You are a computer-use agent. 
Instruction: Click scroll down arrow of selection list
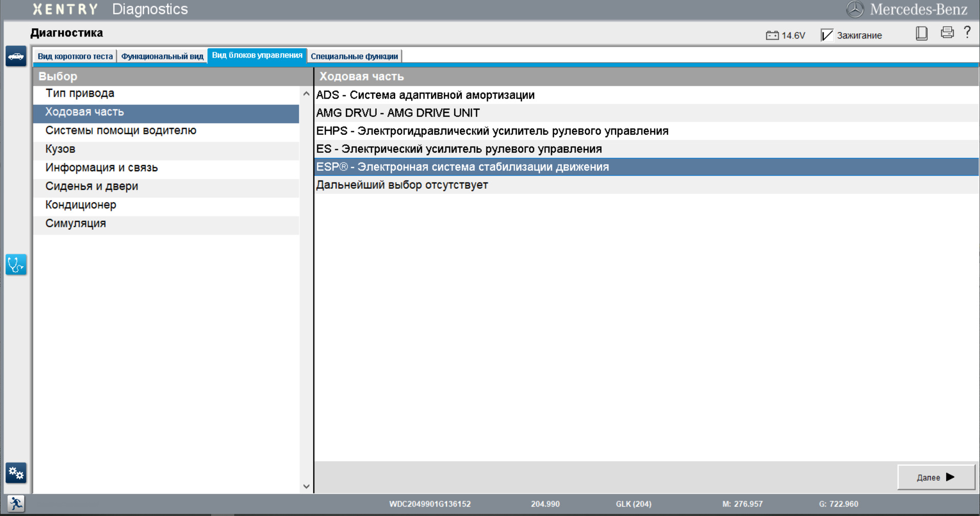307,486
